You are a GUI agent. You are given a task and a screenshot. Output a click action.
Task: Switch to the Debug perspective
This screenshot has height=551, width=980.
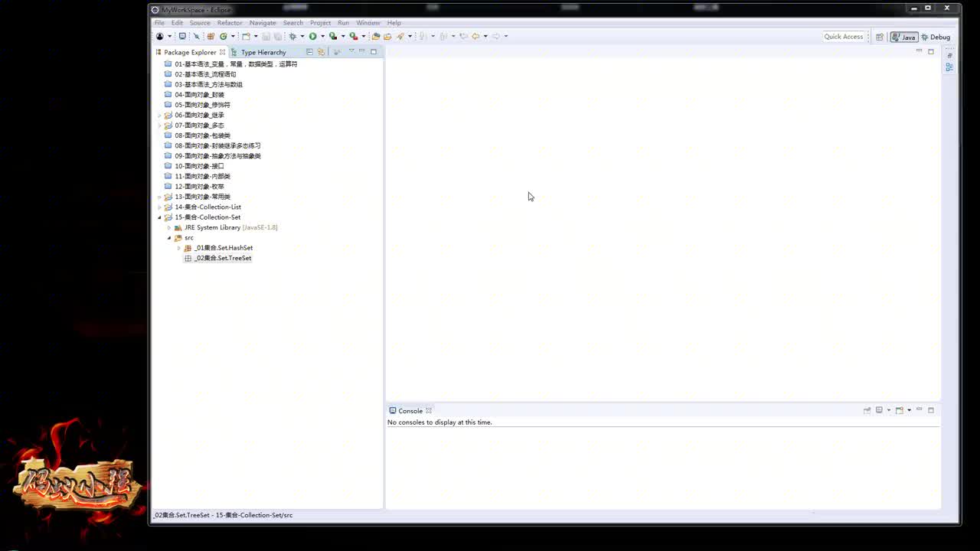point(936,37)
